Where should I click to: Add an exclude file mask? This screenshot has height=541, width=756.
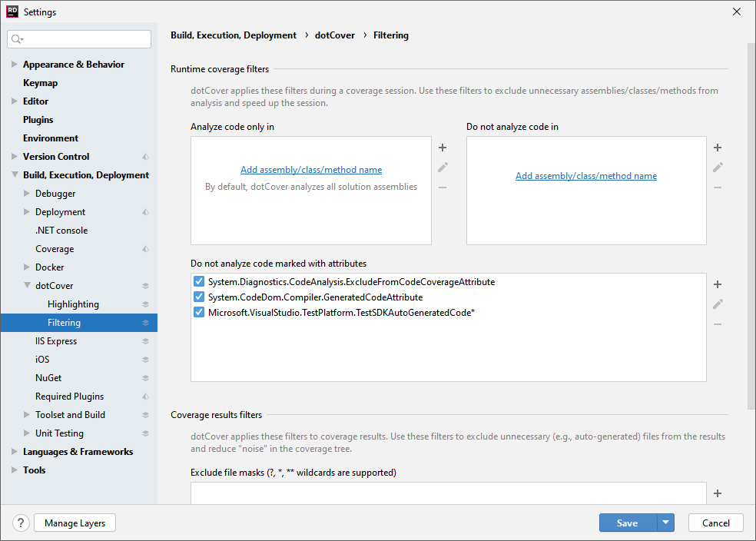click(x=718, y=493)
